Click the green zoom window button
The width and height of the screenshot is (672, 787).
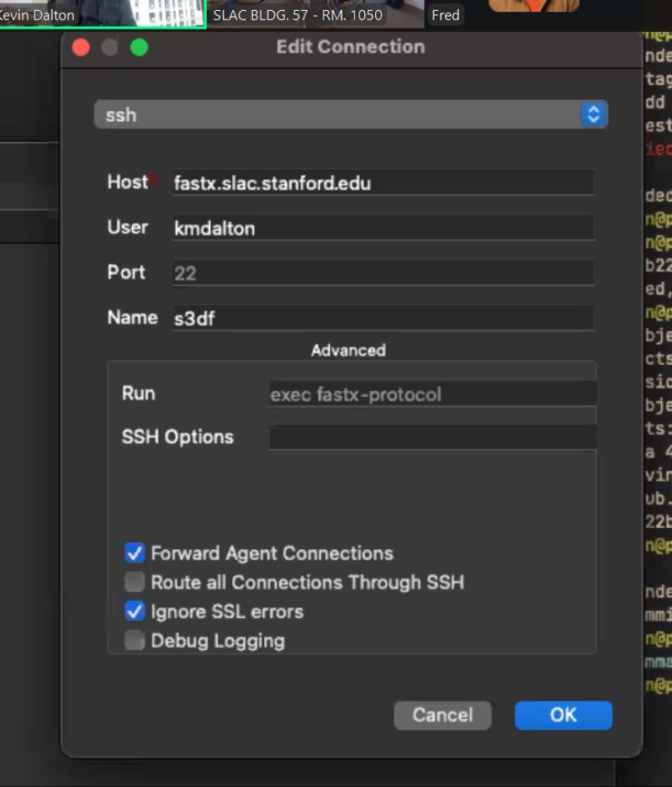point(139,48)
